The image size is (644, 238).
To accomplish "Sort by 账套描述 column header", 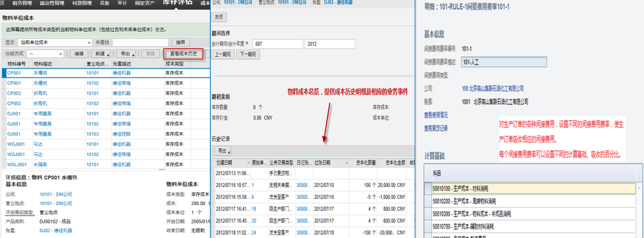I will pos(122,64).
